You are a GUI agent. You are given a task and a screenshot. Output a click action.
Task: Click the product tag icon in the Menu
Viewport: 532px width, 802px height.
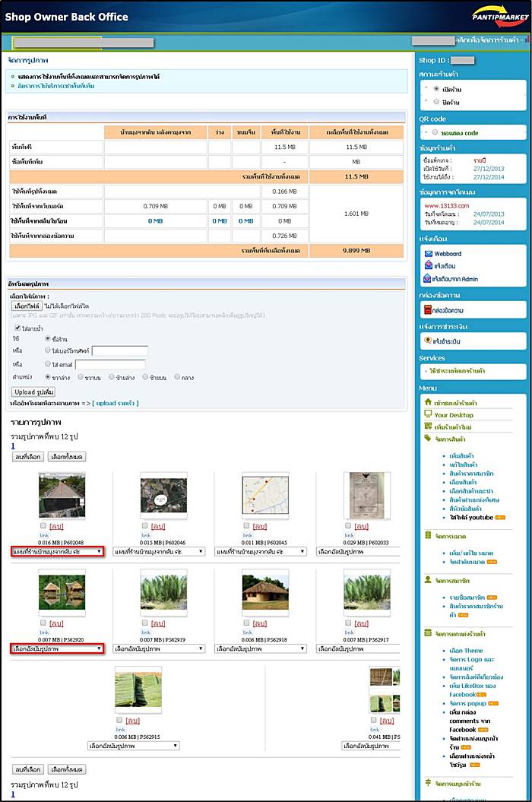click(x=429, y=439)
